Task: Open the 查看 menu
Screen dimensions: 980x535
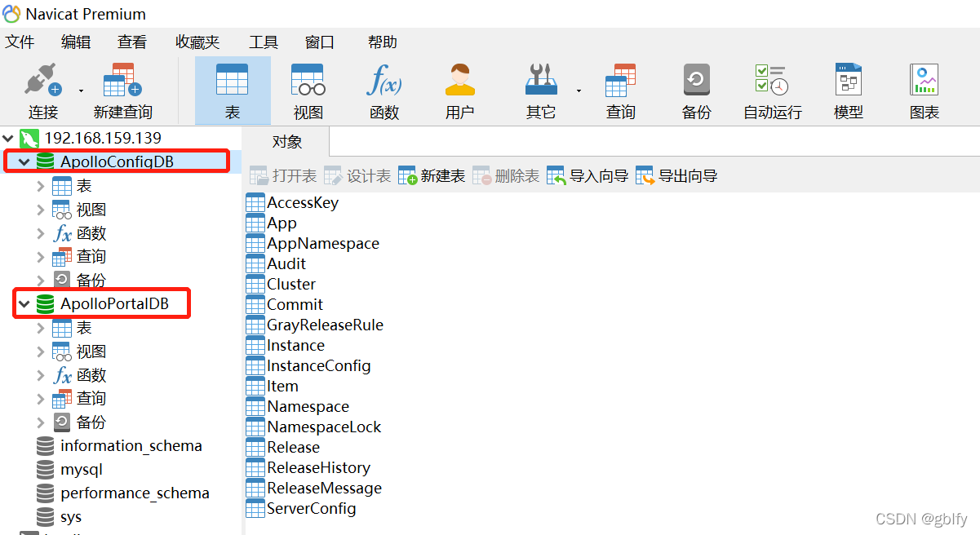Action: [132, 42]
